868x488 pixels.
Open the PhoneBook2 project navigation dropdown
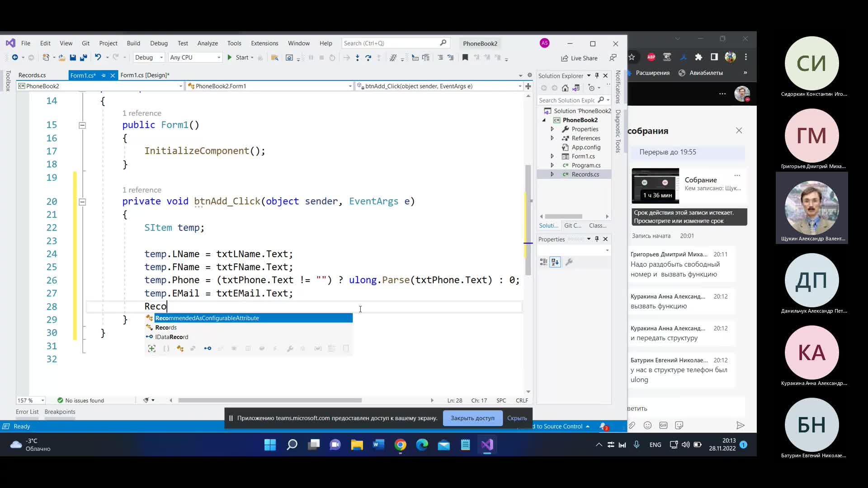pos(100,86)
